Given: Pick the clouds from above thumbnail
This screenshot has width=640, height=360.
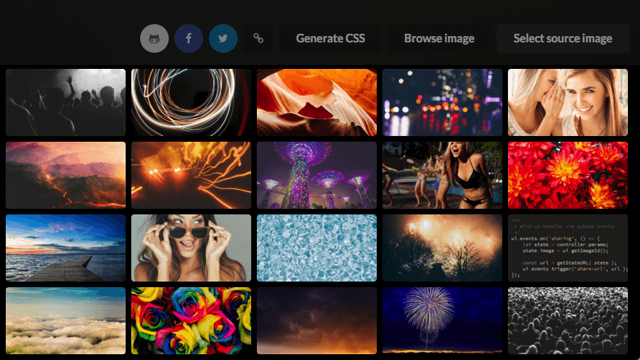Looking at the screenshot, I should [66, 320].
